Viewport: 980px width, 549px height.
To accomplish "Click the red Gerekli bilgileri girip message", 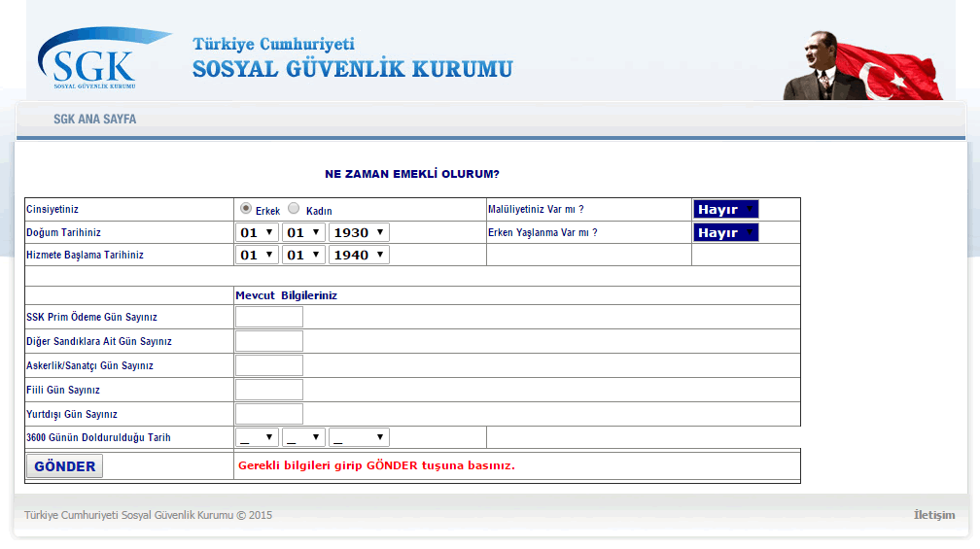I will (376, 465).
